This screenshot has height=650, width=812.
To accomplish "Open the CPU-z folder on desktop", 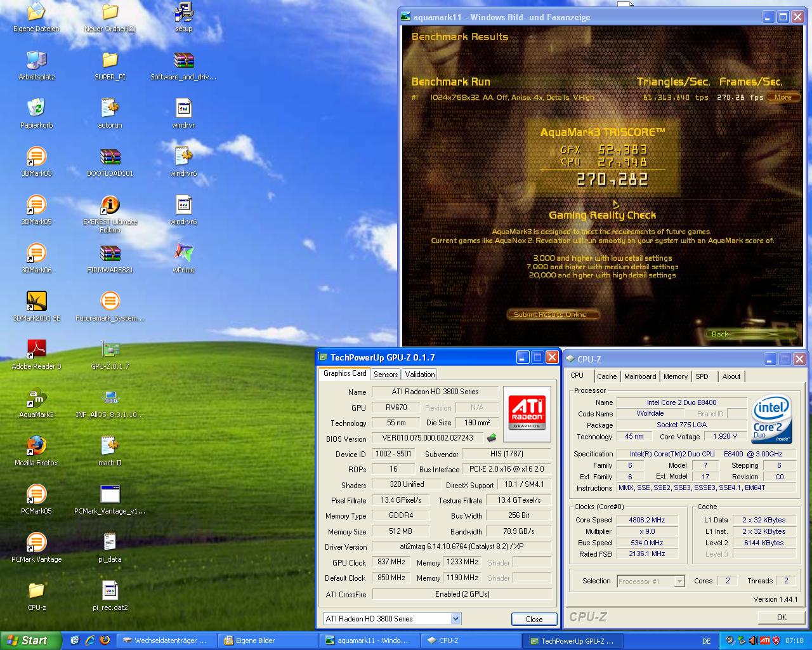I will (36, 590).
